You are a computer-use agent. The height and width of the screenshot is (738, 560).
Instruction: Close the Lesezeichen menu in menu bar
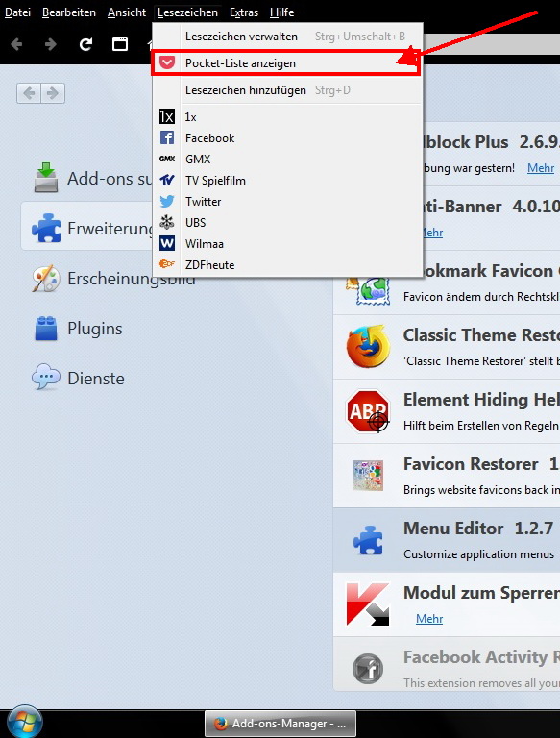pyautogui.click(x=187, y=12)
